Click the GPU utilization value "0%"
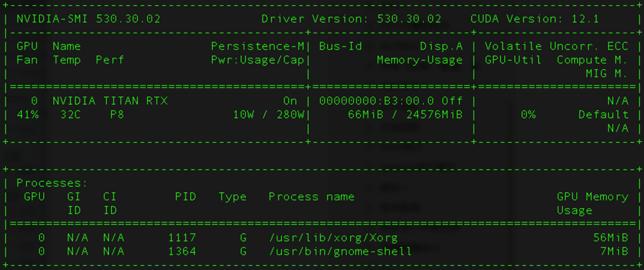The height and width of the screenshot is (270, 644). pyautogui.click(x=528, y=114)
